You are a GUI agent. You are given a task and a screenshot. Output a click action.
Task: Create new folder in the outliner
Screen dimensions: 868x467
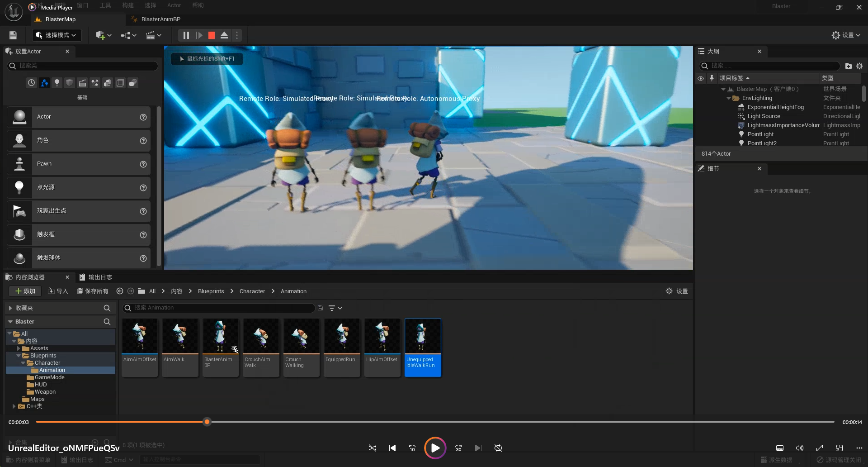849,66
